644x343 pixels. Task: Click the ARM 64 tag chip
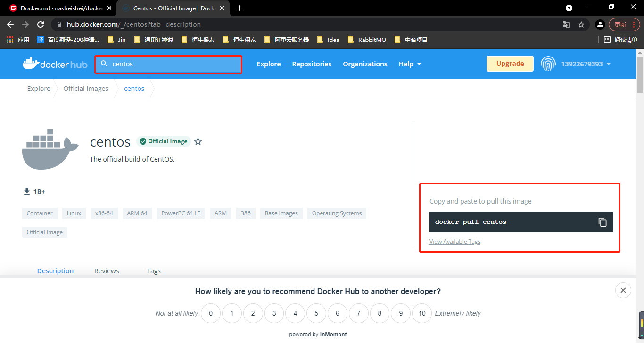pyautogui.click(x=137, y=213)
